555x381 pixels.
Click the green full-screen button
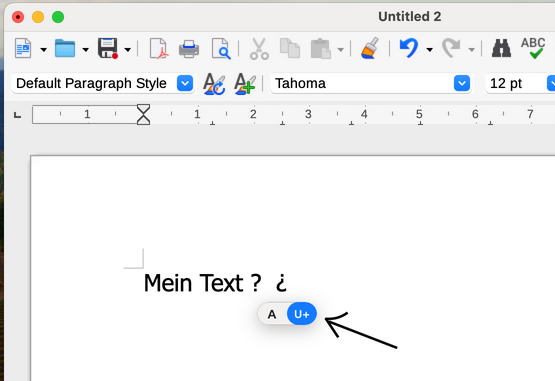click(x=58, y=17)
